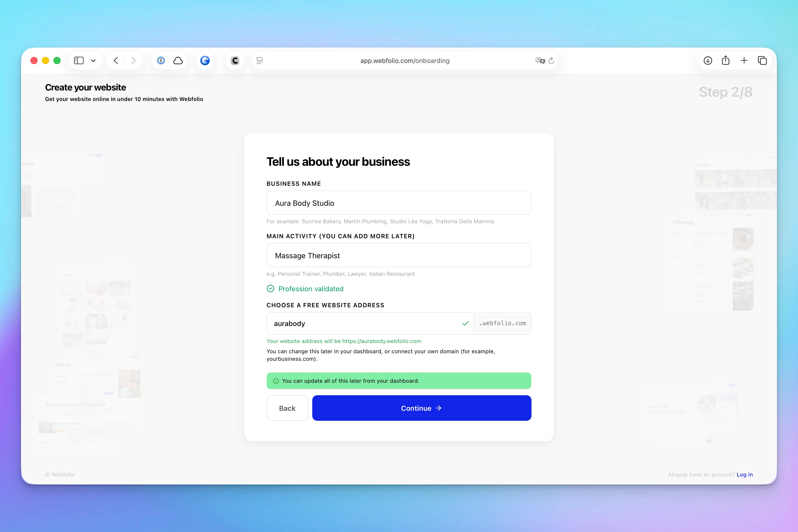The width and height of the screenshot is (798, 532).
Task: Click the blue Continue button
Action: [x=422, y=408]
